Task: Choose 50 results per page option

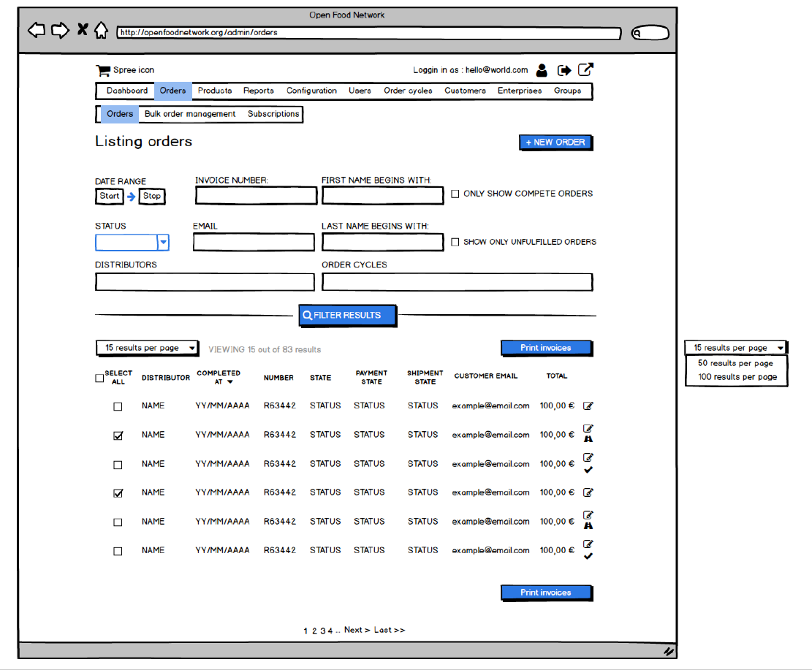Action: click(x=735, y=363)
